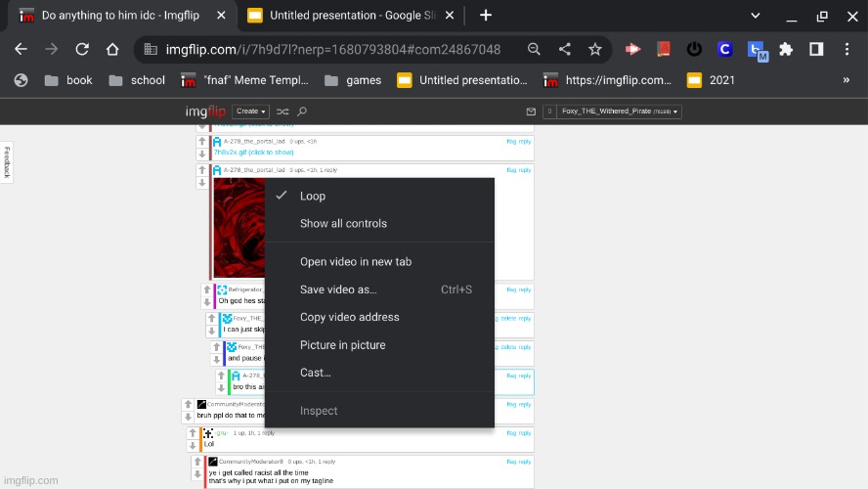The image size is (868, 489).
Task: Reload the page with the refresh icon
Action: coord(82,49)
